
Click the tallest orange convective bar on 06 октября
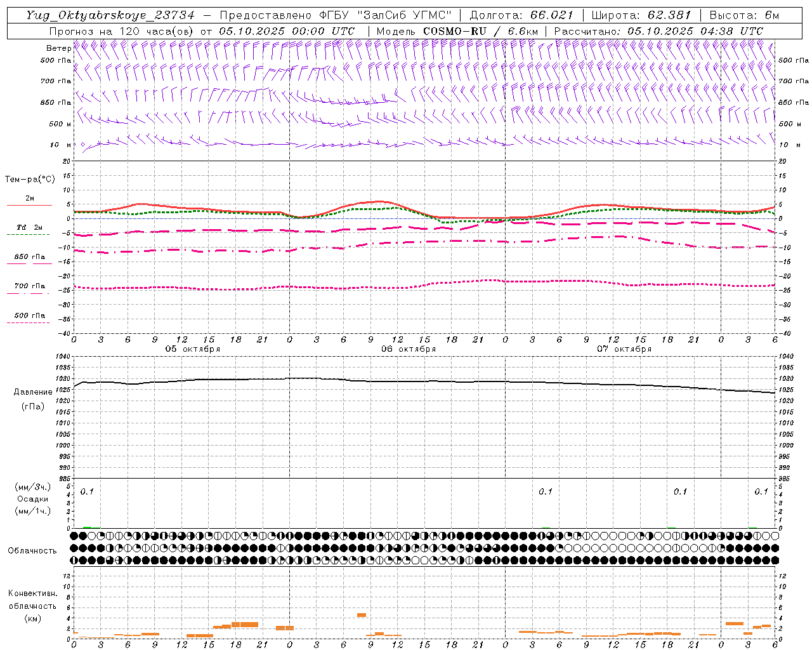362,615
